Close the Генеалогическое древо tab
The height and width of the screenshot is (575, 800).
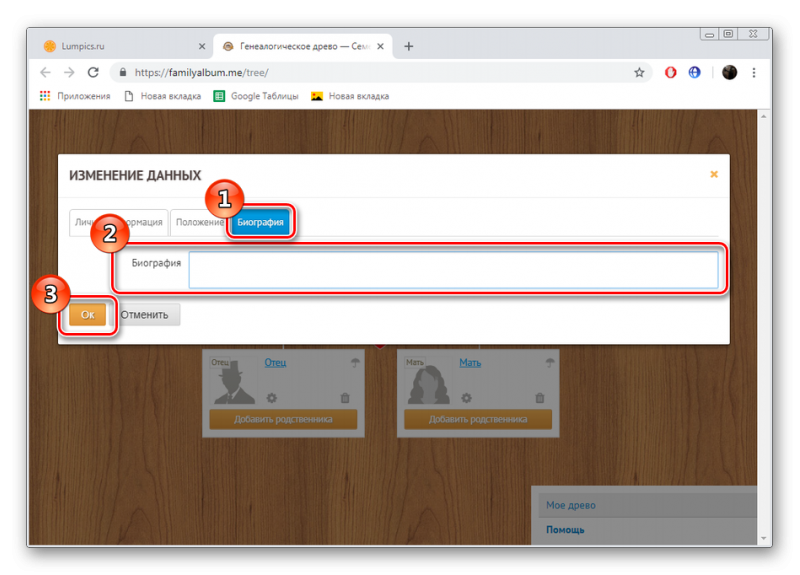pyautogui.click(x=380, y=46)
